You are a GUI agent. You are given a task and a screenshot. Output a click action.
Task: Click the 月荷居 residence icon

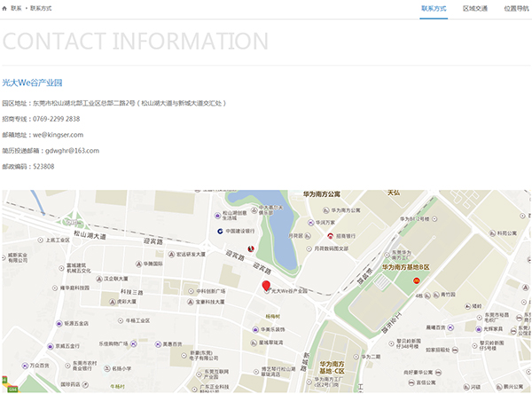[x=308, y=236]
